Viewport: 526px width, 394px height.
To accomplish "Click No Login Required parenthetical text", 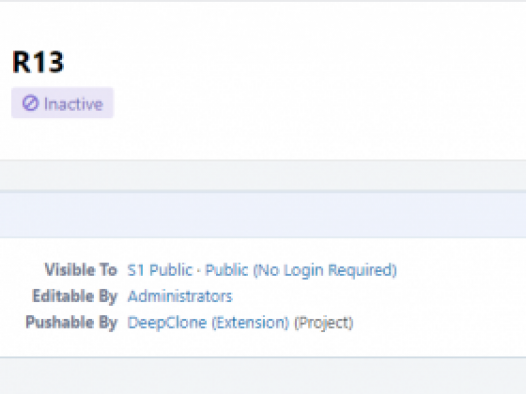I will coord(325,270).
